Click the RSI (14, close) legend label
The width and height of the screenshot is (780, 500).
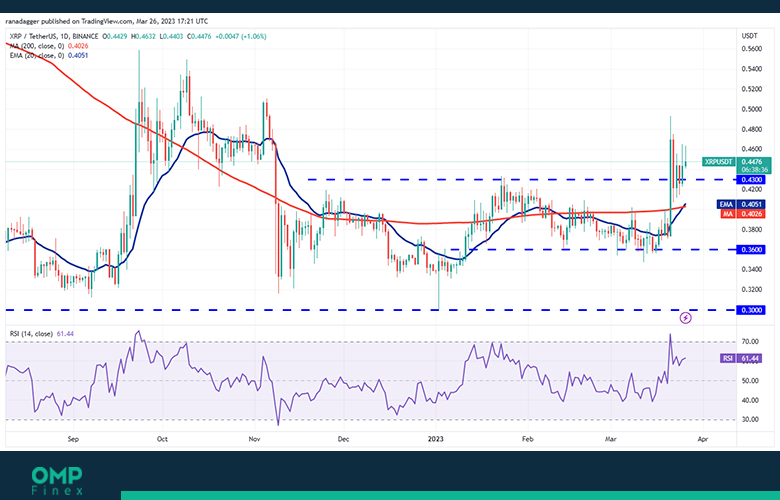point(31,333)
